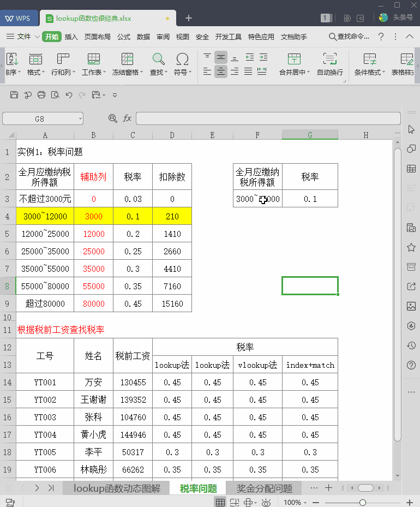
Task: Toggle normal grid view in status bar
Action: [220, 502]
